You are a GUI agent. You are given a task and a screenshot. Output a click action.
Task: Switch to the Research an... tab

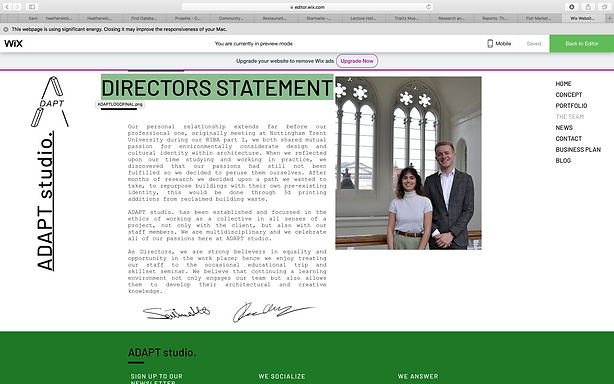(451, 18)
